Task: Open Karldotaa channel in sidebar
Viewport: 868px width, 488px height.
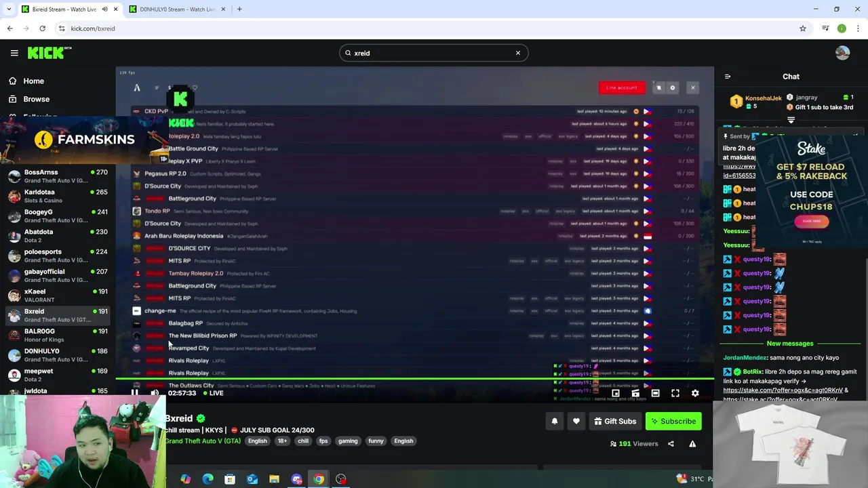Action: click(58, 196)
